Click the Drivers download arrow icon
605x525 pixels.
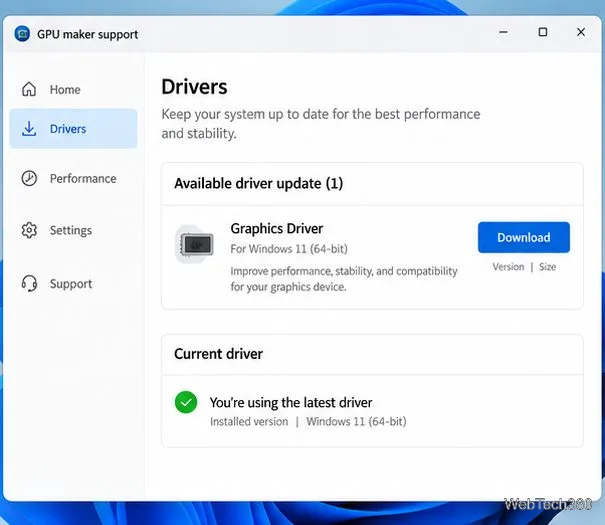(29, 128)
